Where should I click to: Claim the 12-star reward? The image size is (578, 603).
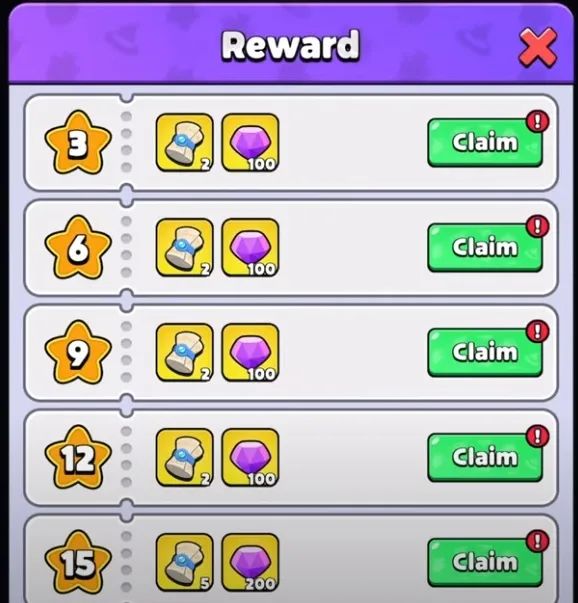coord(485,458)
